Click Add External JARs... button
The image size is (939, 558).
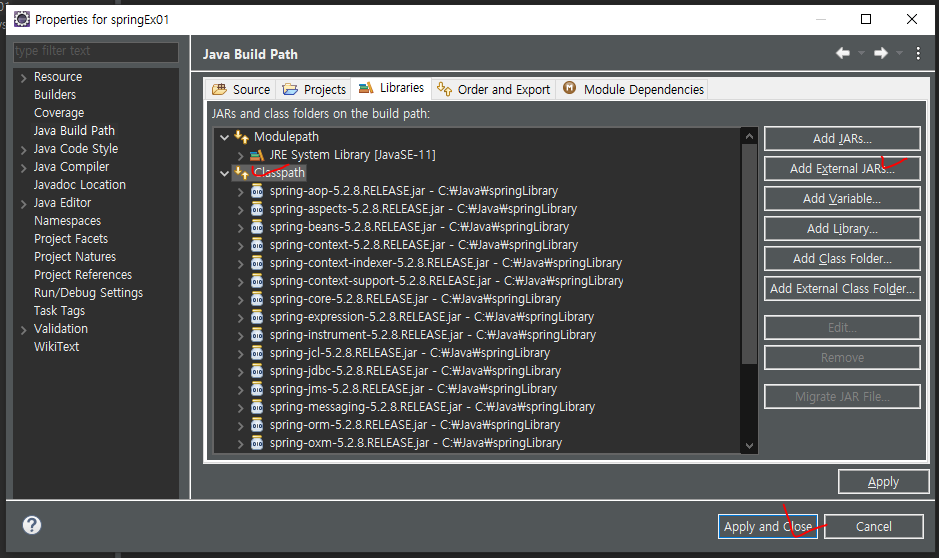click(x=842, y=168)
